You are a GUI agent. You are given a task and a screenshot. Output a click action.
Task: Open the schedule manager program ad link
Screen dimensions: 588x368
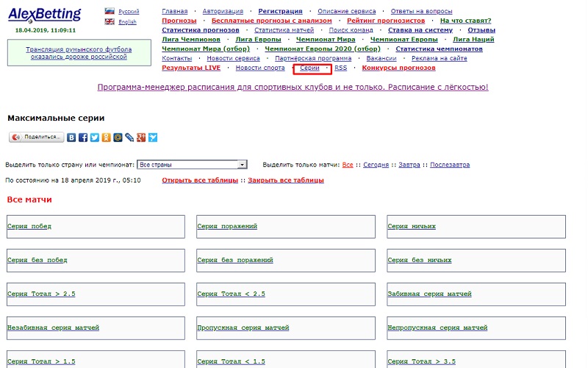pyautogui.click(x=293, y=87)
